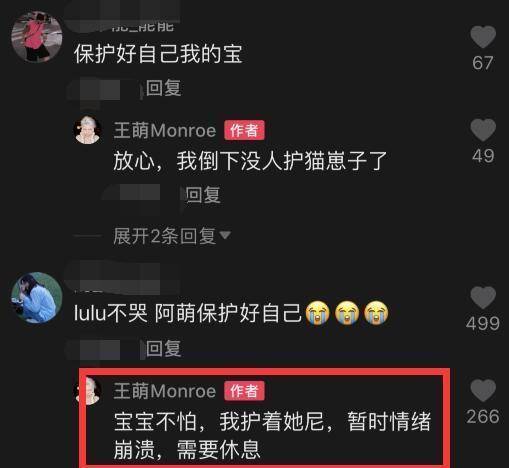Viewport: 509px width, 468px height.
Task: Reply to the lulu不哭 comment
Action: pos(163,349)
